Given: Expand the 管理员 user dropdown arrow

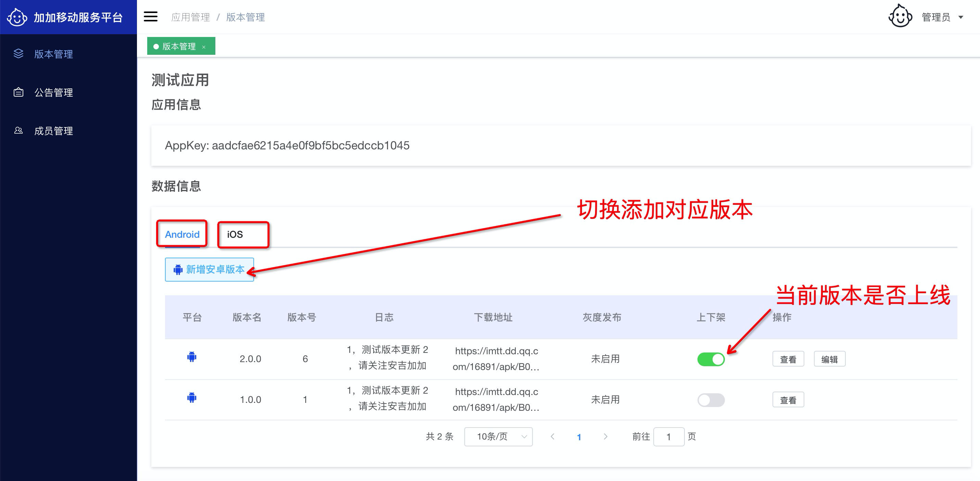Looking at the screenshot, I should click(960, 17).
